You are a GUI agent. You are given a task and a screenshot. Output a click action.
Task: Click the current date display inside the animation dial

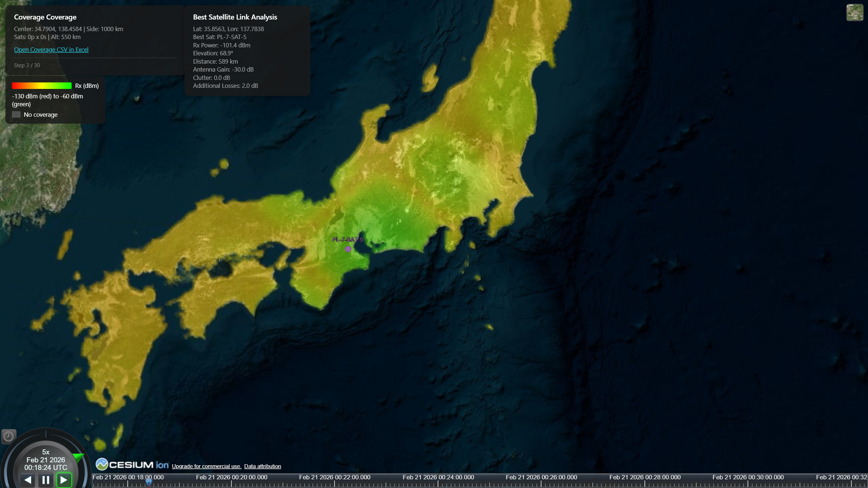coord(46,460)
